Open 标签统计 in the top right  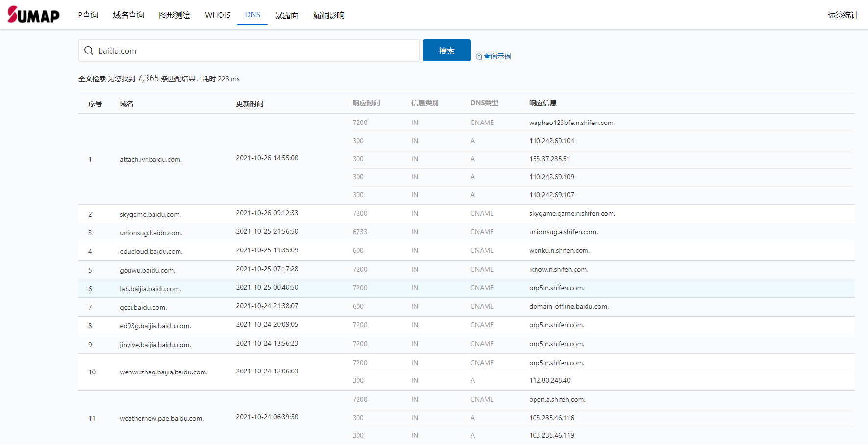[842, 15]
